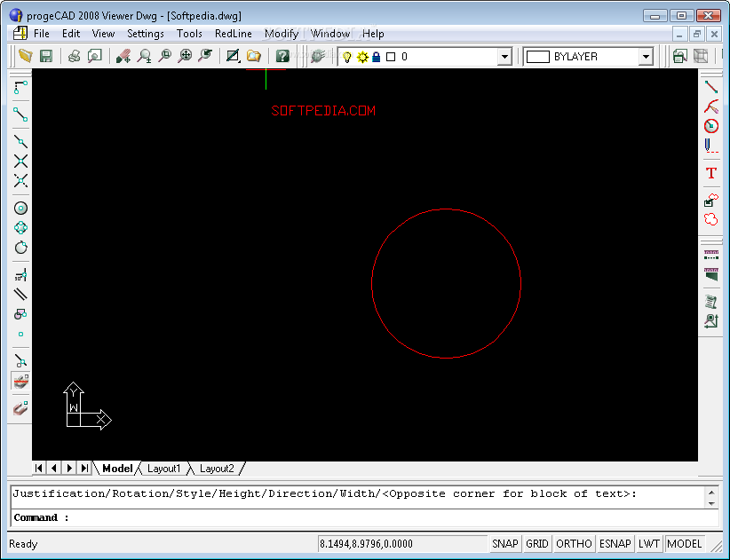This screenshot has width=730, height=560.
Task: Click in the Command input line
Action: point(364,517)
